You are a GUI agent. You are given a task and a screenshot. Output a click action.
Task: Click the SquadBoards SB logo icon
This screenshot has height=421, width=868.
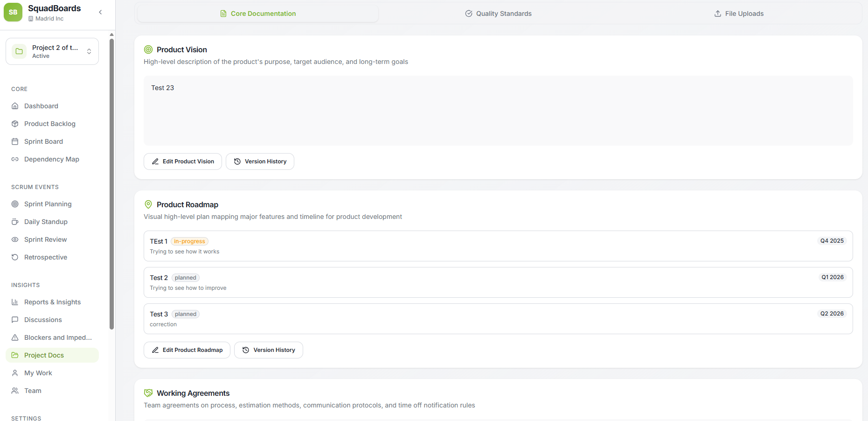pos(13,13)
